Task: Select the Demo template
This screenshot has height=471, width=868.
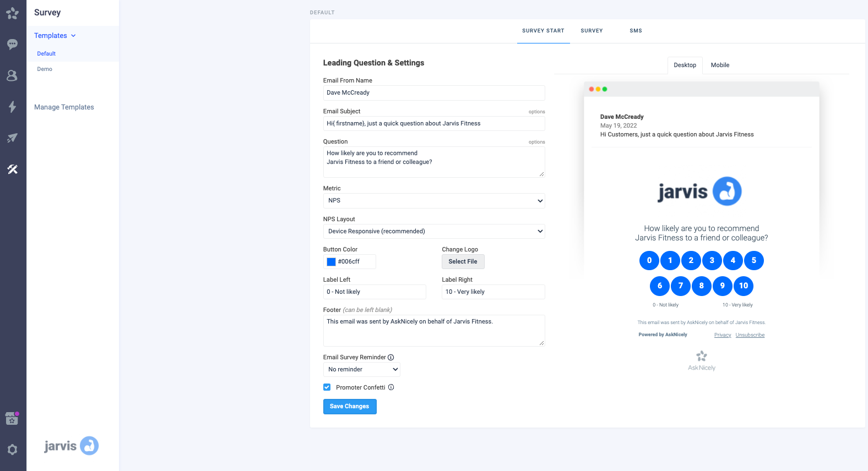Action: 45,69
